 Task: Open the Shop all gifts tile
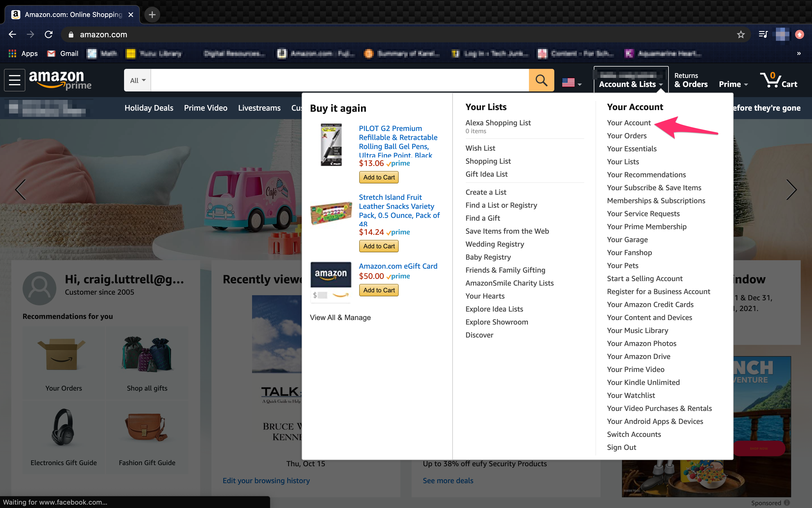[147, 363]
